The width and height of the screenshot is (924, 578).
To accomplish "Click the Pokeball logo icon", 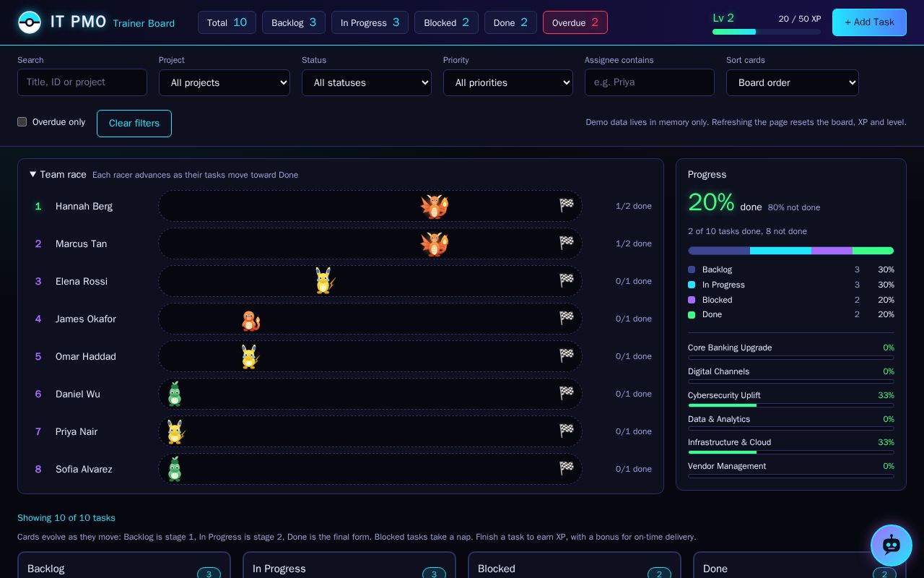I will coord(30,22).
